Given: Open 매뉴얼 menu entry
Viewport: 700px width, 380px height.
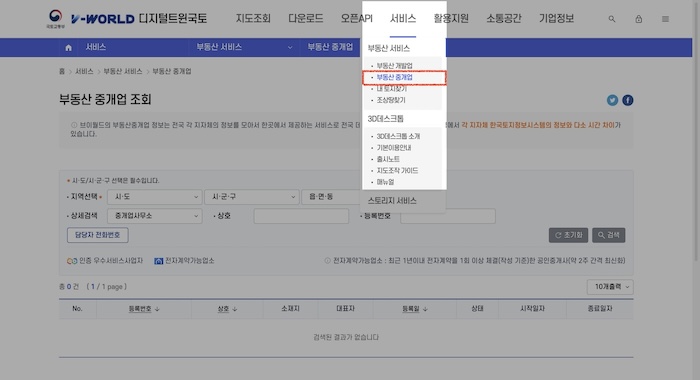Looking at the screenshot, I should (x=385, y=182).
